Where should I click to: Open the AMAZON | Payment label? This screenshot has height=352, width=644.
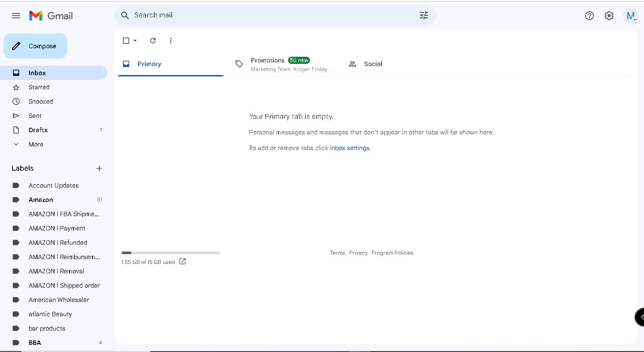[x=54, y=228]
